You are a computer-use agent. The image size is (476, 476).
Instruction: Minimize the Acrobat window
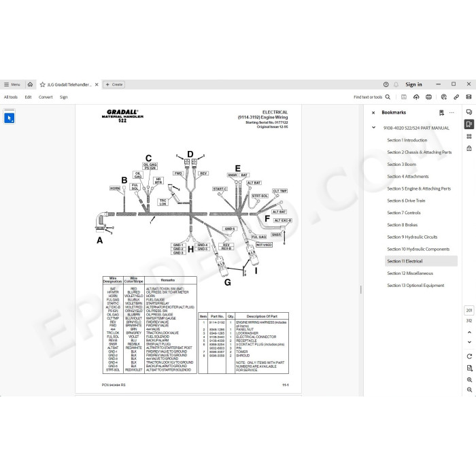pos(438,84)
